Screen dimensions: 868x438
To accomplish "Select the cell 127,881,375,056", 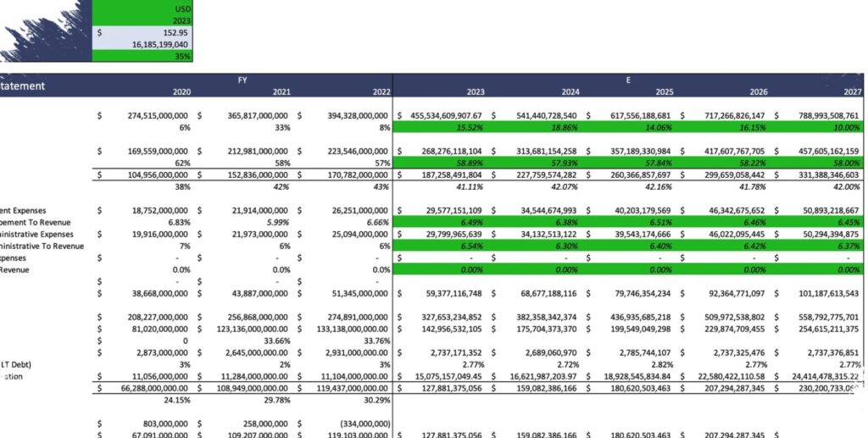I will click(452, 388).
